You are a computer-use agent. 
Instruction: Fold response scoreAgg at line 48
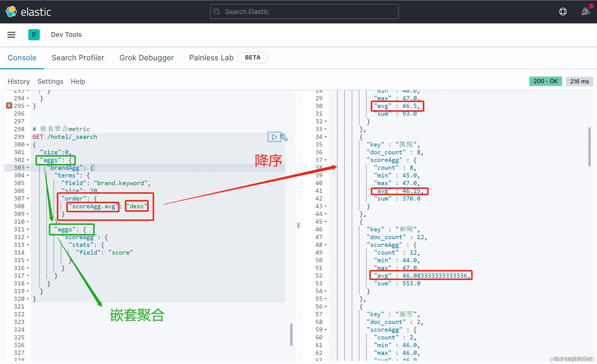(x=326, y=245)
